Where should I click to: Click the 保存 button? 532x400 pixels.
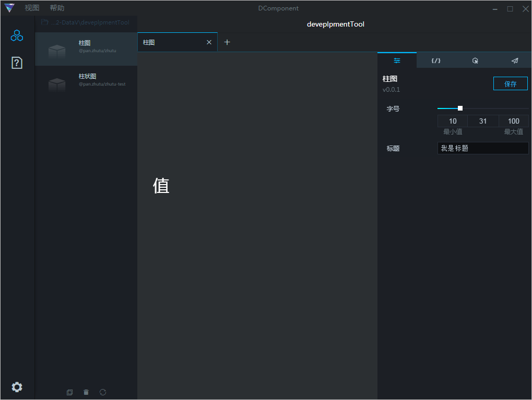pyautogui.click(x=510, y=83)
